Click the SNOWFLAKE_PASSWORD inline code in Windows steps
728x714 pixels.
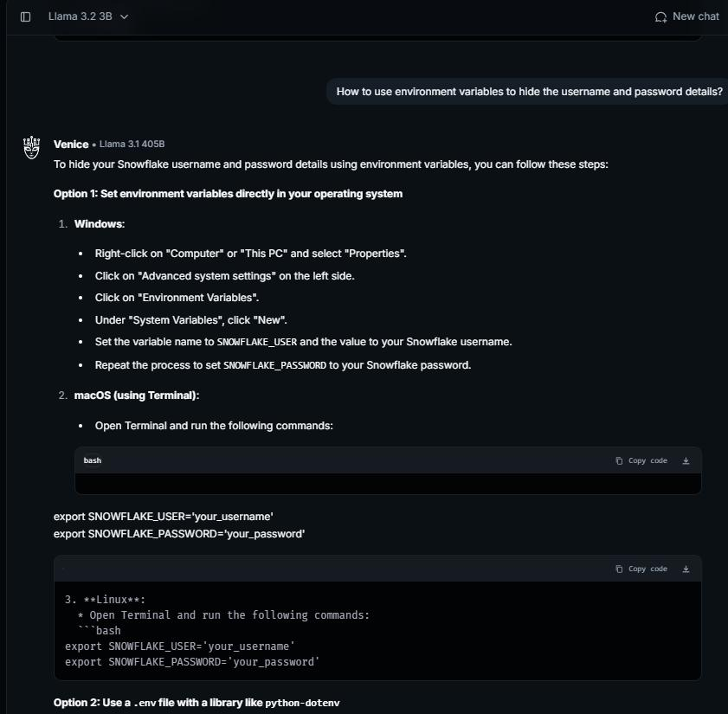[x=274, y=365]
